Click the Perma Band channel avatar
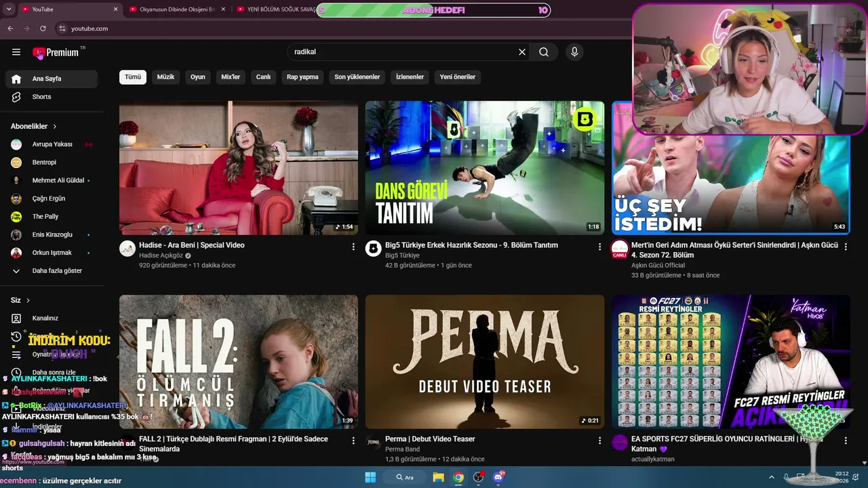The image size is (868, 488). (373, 442)
